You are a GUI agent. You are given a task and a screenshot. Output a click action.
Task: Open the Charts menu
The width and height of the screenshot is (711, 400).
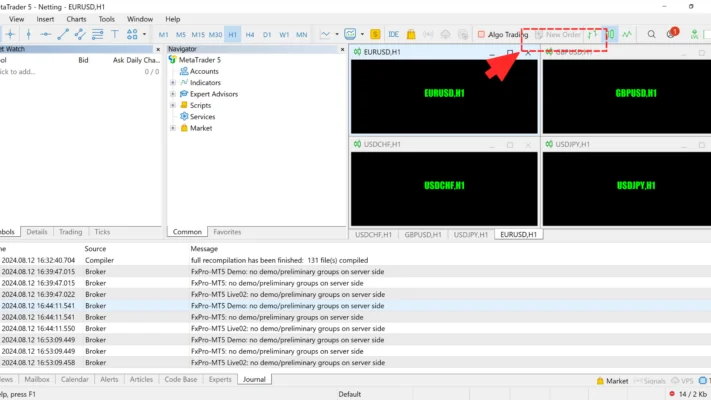[x=76, y=18]
